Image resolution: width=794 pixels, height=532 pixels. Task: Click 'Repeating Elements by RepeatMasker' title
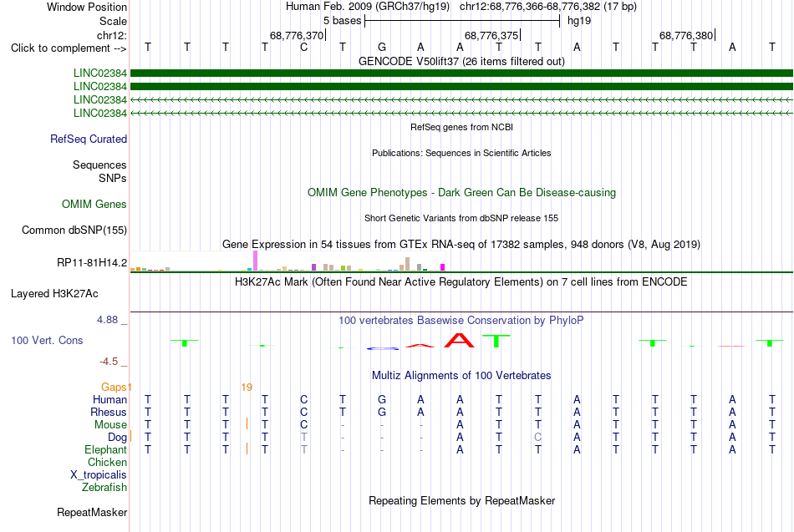click(x=461, y=501)
